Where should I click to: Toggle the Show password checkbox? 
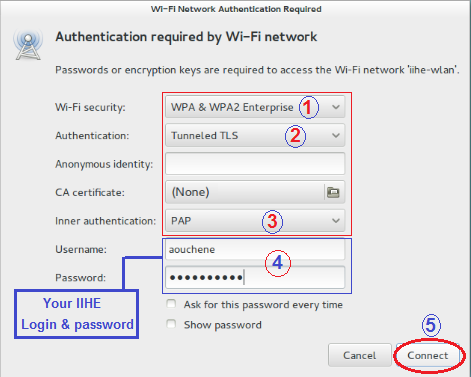[x=171, y=324]
